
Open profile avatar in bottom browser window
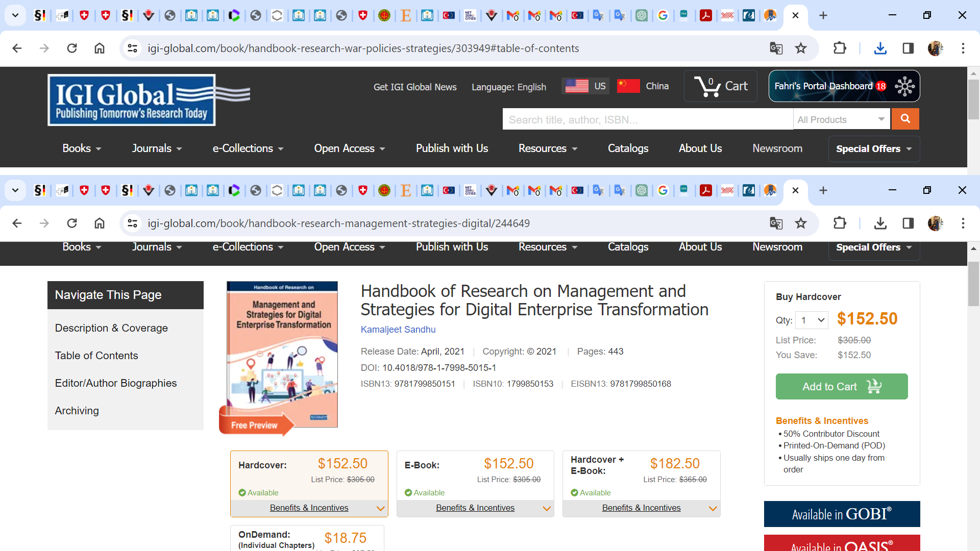tap(936, 223)
